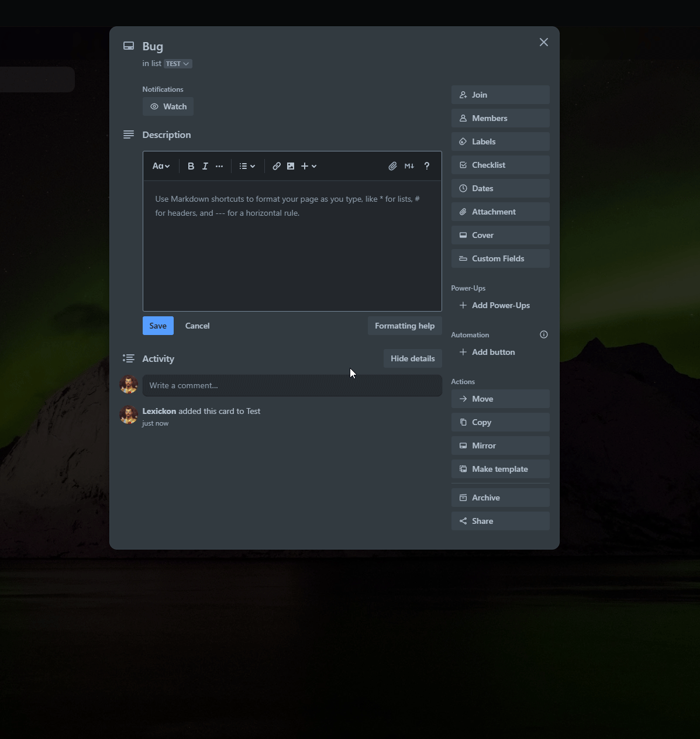This screenshot has width=700, height=739.
Task: Add an Attachment from sidebar
Action: pyautogui.click(x=501, y=212)
